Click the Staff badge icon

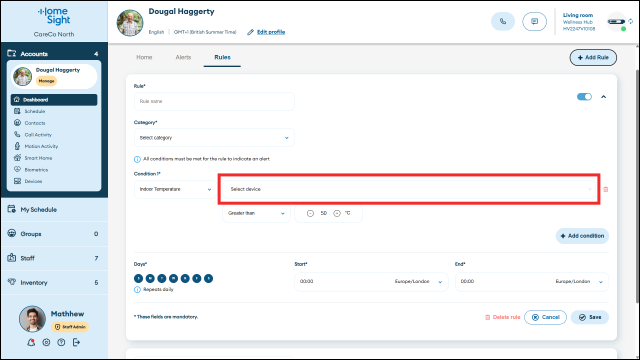tap(11, 258)
